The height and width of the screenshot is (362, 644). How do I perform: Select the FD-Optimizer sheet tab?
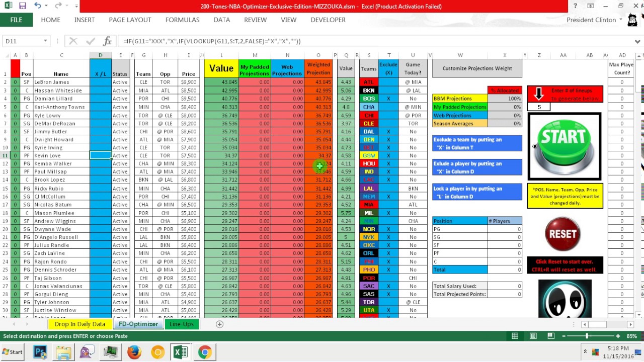(x=138, y=324)
